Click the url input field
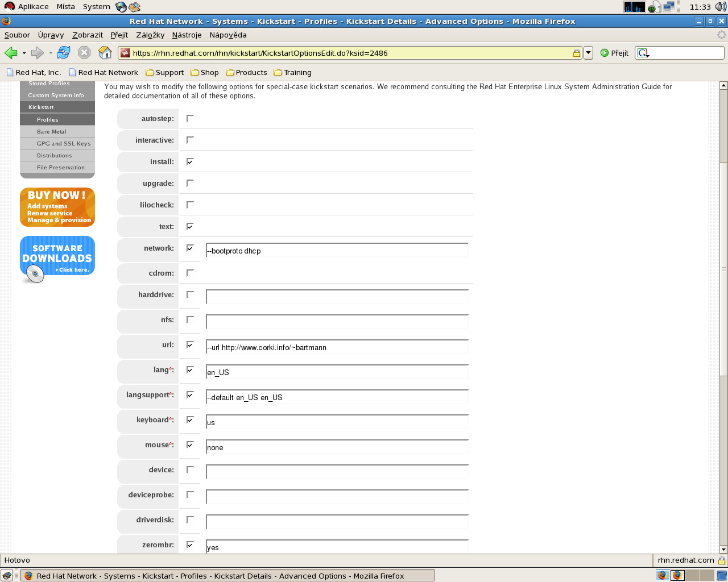 point(337,347)
